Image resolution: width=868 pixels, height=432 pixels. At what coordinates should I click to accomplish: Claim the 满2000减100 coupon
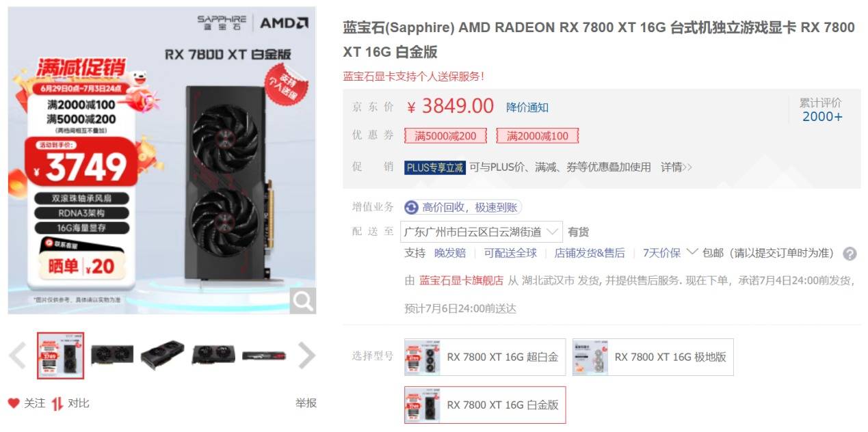[538, 136]
